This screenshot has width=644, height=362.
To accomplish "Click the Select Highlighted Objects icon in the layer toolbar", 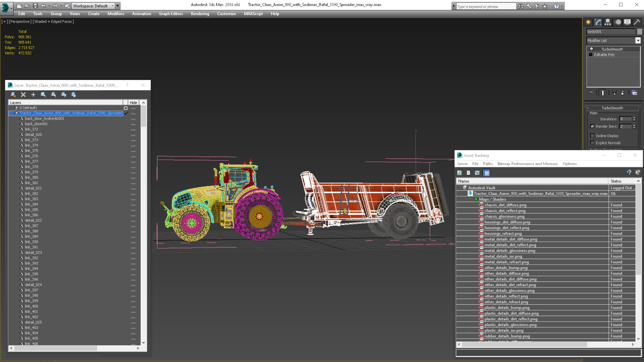I will (x=53, y=95).
